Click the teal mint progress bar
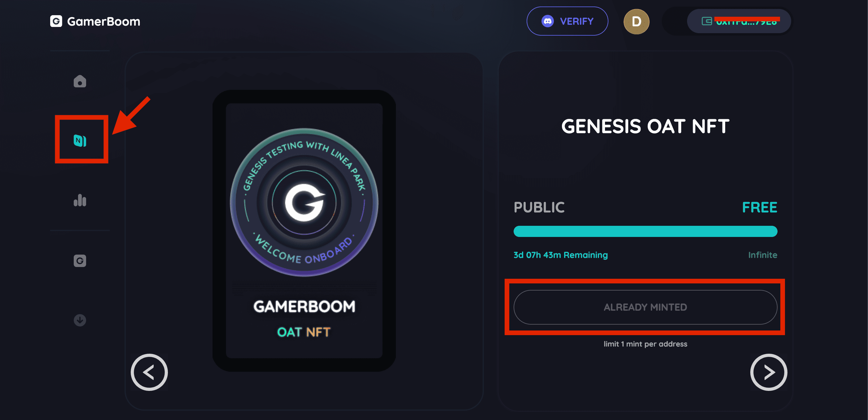 pyautogui.click(x=645, y=231)
